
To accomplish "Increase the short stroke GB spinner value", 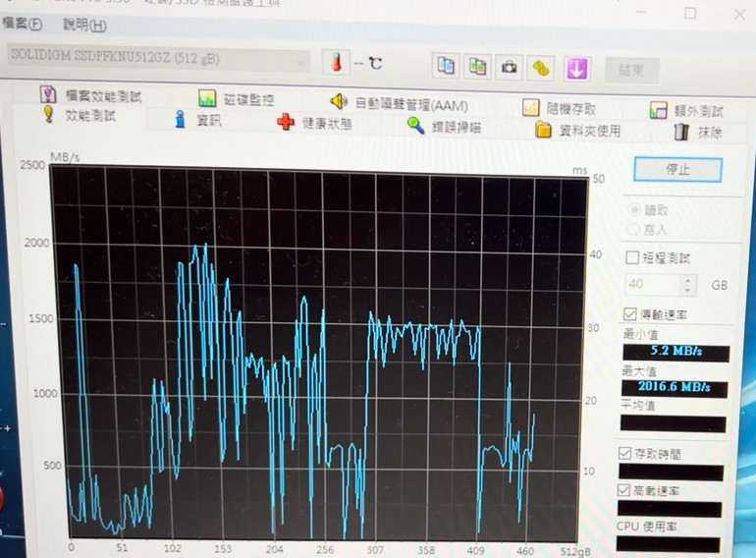I will coord(688,280).
